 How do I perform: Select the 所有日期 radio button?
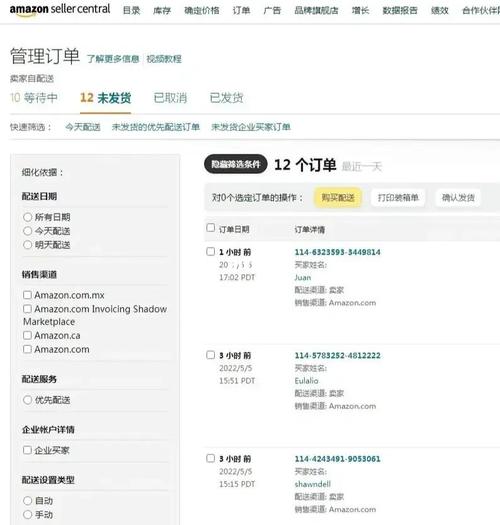[27, 217]
